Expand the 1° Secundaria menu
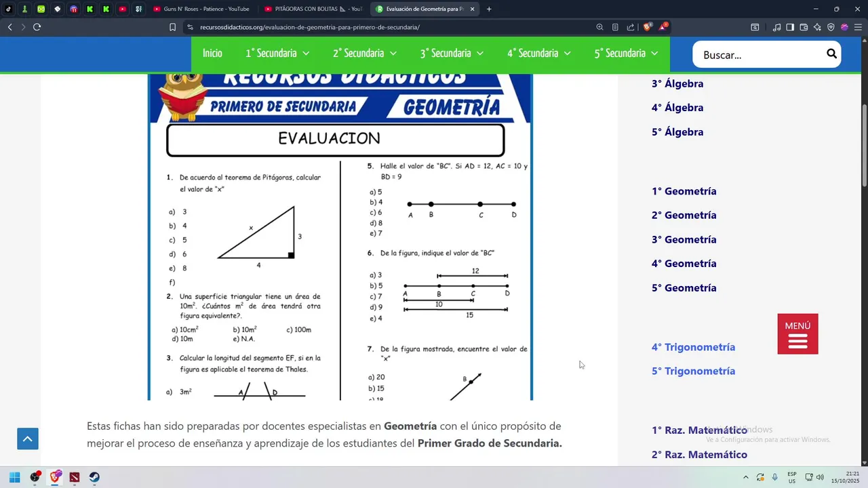Screen dimensions: 868x488 coord(277,53)
